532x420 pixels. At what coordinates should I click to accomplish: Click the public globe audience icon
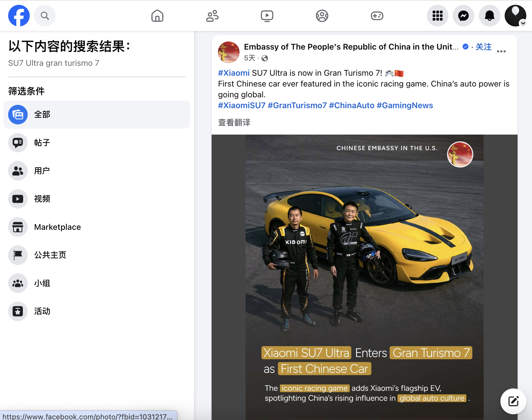[264, 58]
